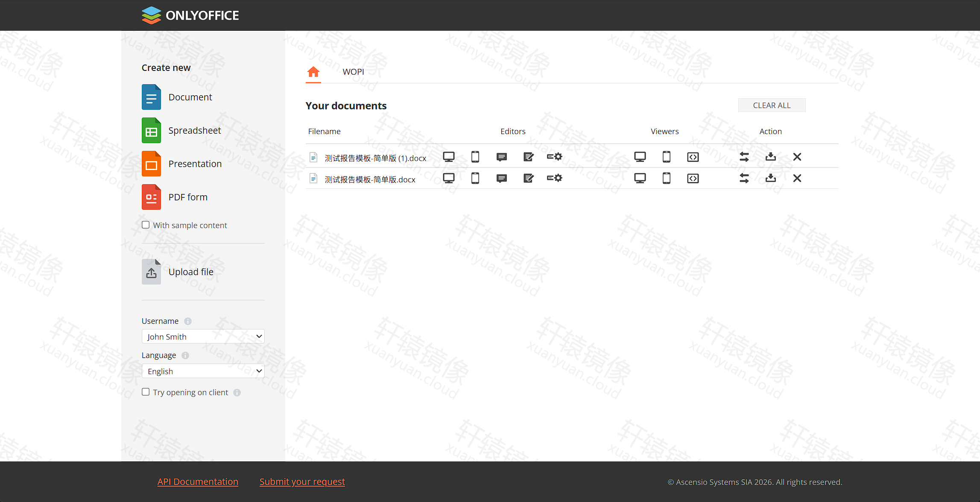The height and width of the screenshot is (502, 980).
Task: Create a new Document
Action: (x=177, y=97)
